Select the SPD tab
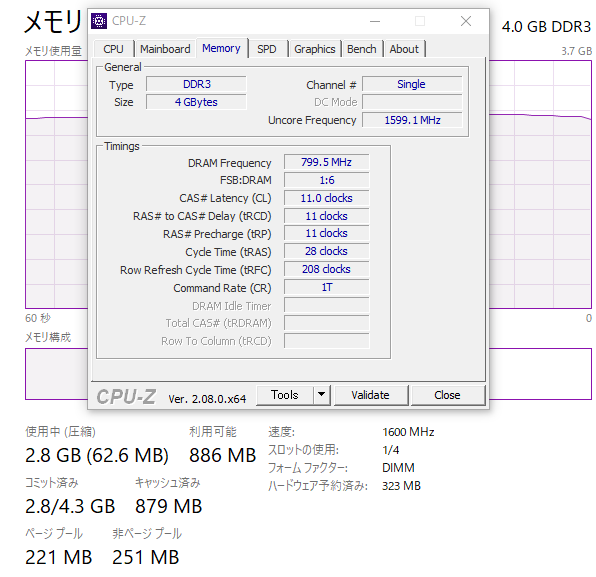Viewport: 596px width, 577px height. 267,49
